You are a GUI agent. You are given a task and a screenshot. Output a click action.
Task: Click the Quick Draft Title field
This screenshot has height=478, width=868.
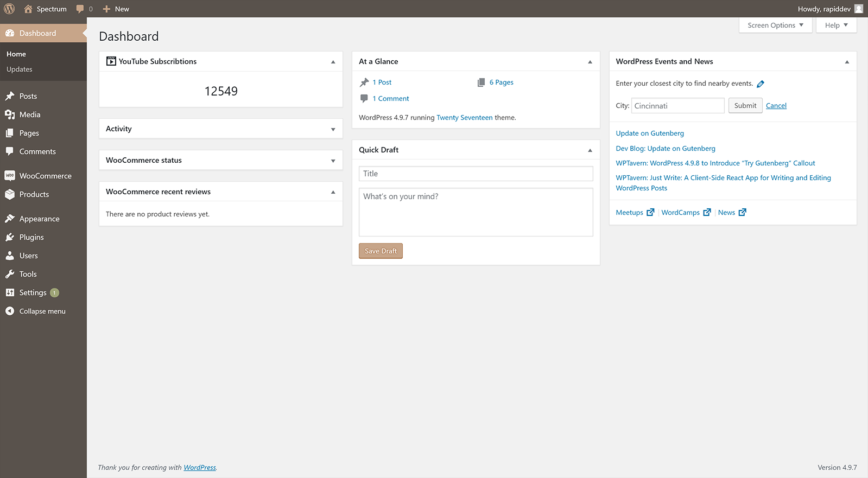476,174
